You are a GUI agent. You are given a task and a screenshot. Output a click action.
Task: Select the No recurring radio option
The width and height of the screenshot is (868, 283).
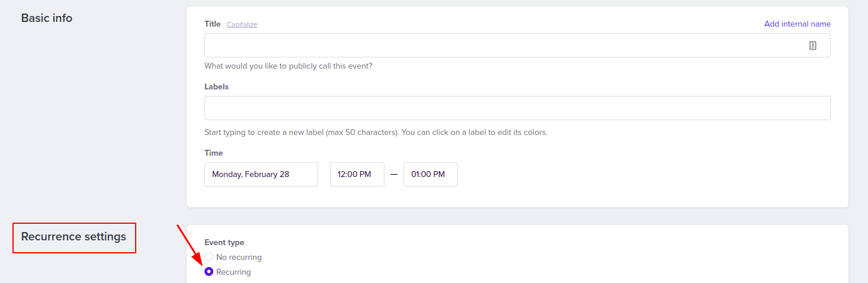pos(209,257)
